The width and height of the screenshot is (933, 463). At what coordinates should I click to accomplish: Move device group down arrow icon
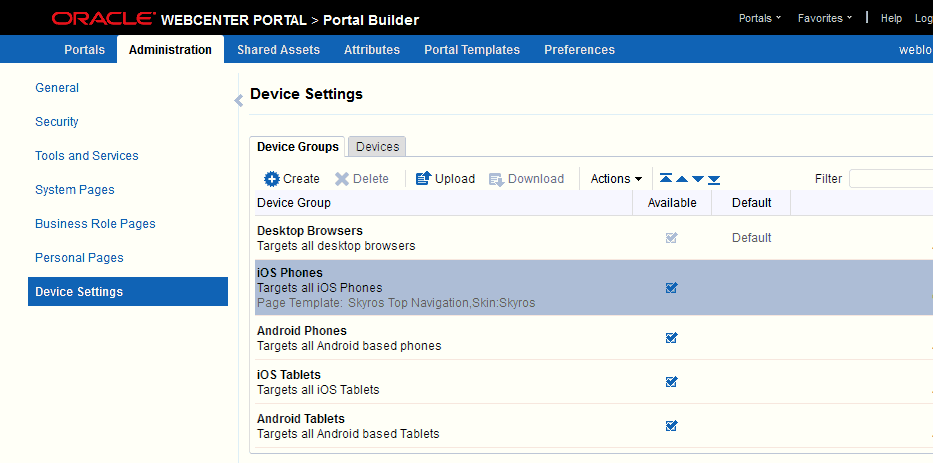coord(698,179)
